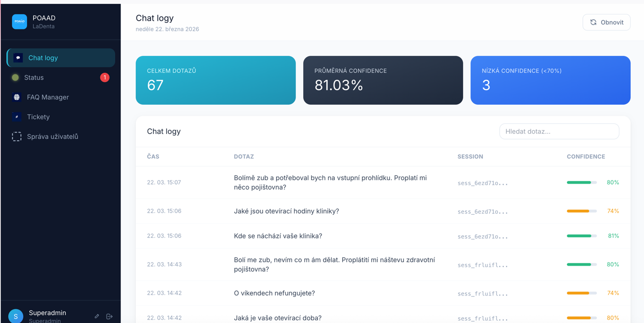Click the Celkem dotazů summary card

(x=215, y=80)
